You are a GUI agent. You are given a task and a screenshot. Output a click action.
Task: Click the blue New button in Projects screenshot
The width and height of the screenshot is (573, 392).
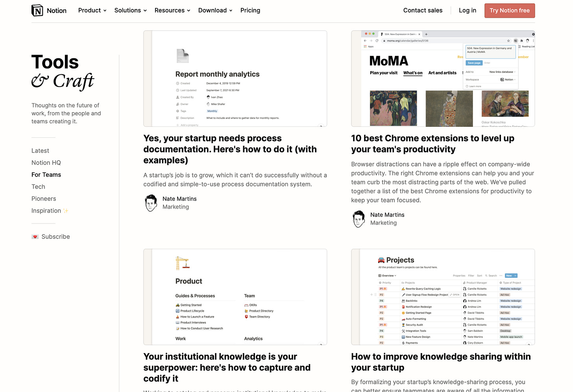click(x=511, y=276)
